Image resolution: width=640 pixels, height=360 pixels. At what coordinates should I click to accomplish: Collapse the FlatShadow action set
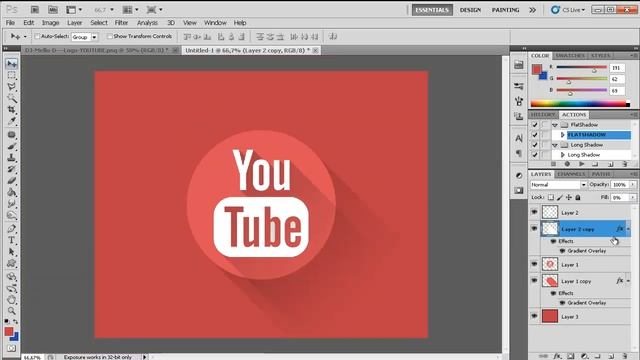[x=555, y=125]
